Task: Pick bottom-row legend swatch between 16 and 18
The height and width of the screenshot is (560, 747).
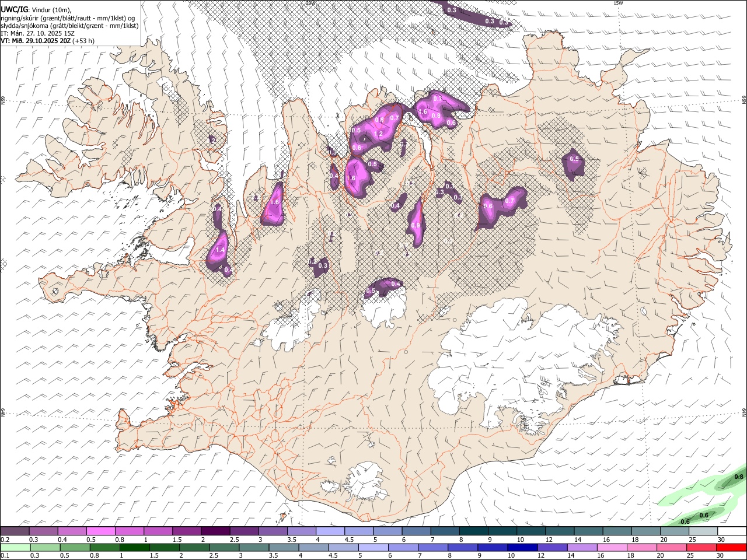Action: click(613, 548)
